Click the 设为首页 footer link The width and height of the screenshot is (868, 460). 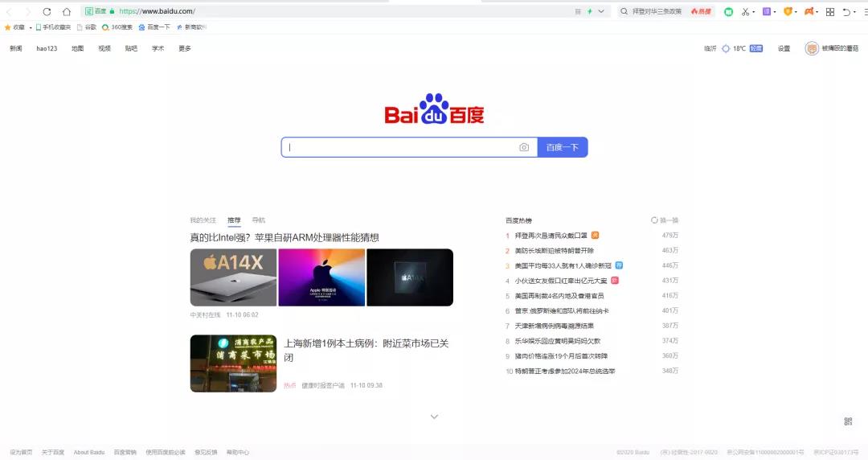point(21,452)
